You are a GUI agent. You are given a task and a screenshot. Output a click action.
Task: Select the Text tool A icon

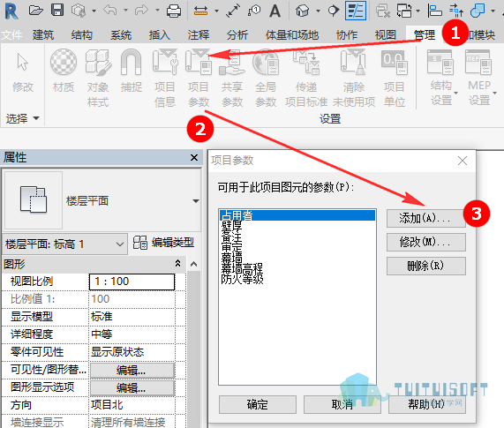click(275, 11)
